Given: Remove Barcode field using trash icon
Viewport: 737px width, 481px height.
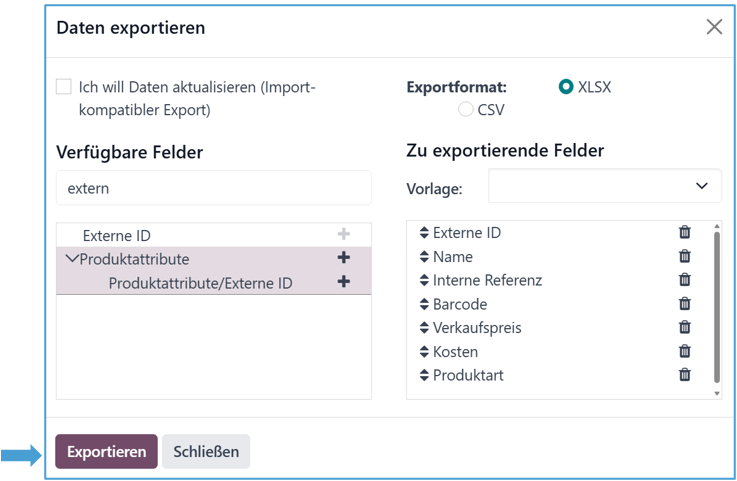Looking at the screenshot, I should point(685,304).
